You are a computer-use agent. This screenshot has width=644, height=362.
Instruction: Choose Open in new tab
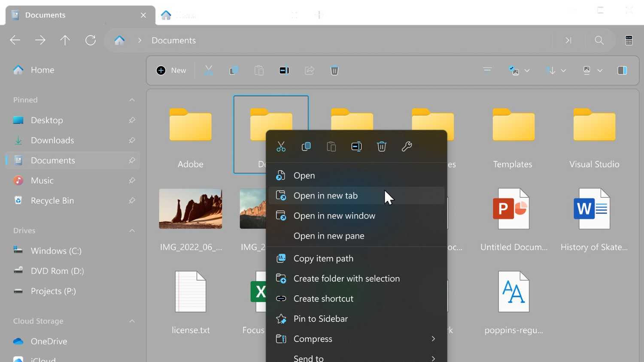[x=356, y=196]
